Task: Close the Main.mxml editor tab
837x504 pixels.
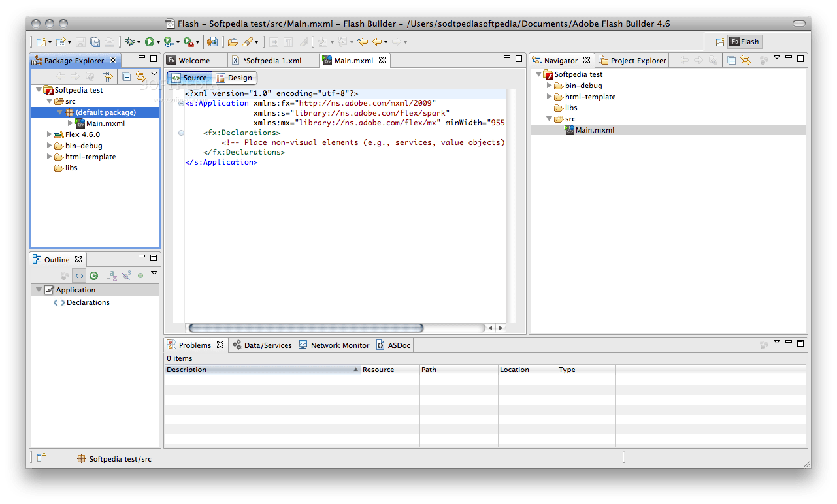Action: 382,60
